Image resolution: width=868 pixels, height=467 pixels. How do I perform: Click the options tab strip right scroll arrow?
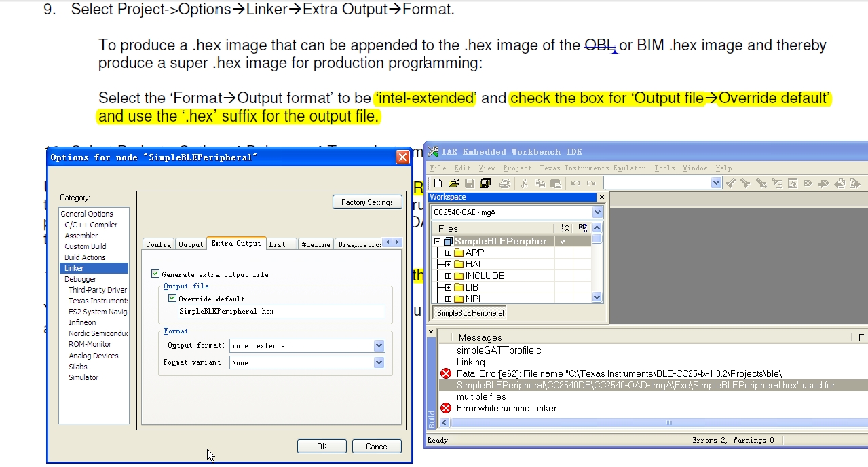(397, 242)
